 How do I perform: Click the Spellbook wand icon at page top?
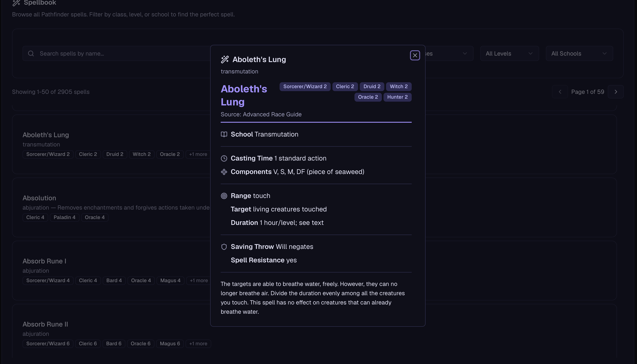pyautogui.click(x=16, y=3)
